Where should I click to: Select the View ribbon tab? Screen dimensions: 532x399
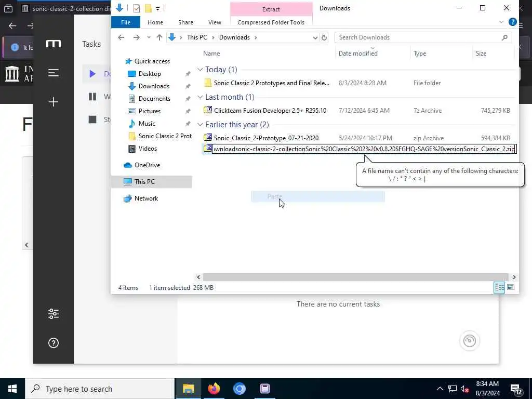[x=215, y=22]
